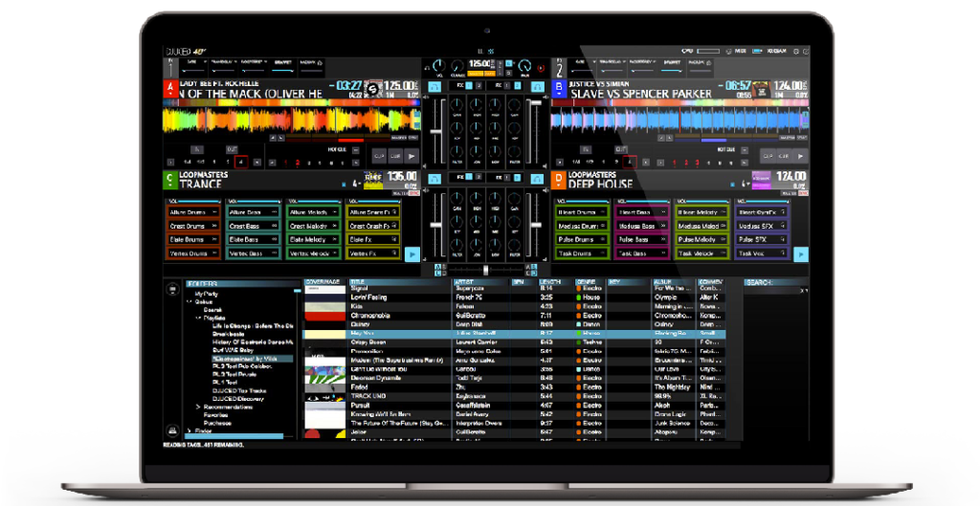Viewport: 980px width, 506px height.
Task: Toggle FX 1 assignment on deck A channel
Action: (471, 85)
